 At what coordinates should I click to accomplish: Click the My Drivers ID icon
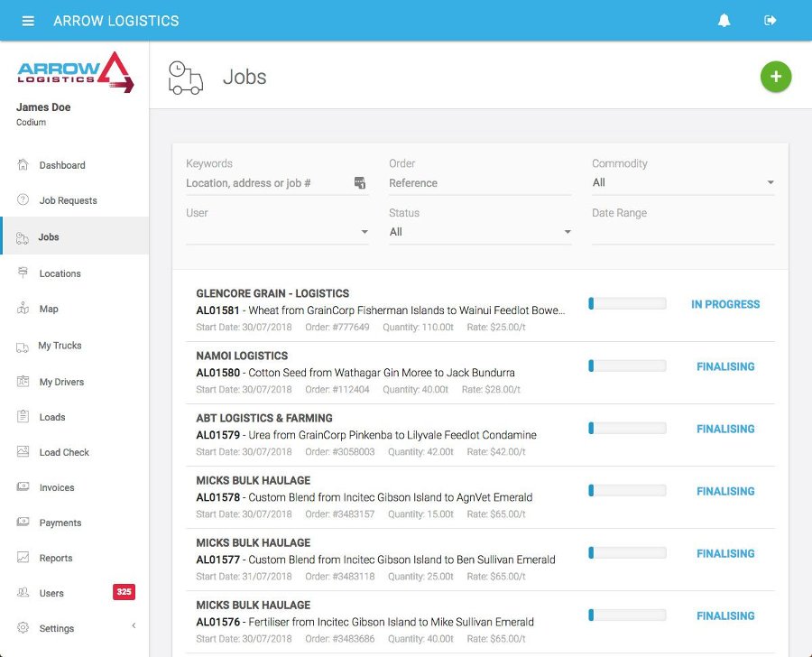(23, 382)
